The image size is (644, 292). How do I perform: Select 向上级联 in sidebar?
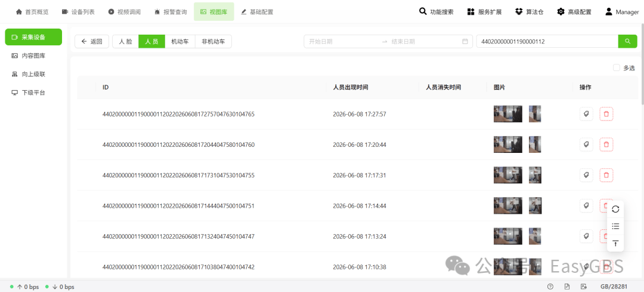click(33, 74)
